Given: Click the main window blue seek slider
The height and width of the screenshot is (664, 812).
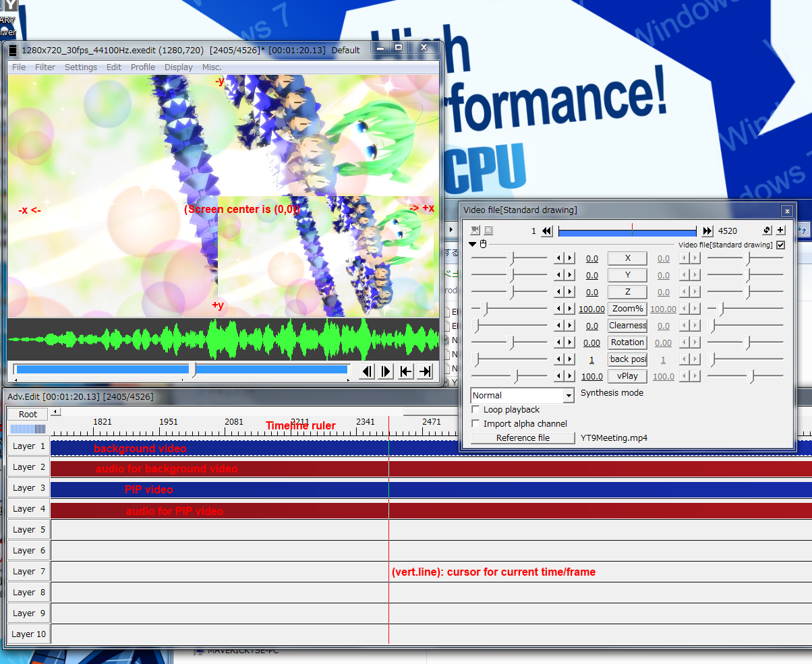Looking at the screenshot, I should [x=182, y=369].
